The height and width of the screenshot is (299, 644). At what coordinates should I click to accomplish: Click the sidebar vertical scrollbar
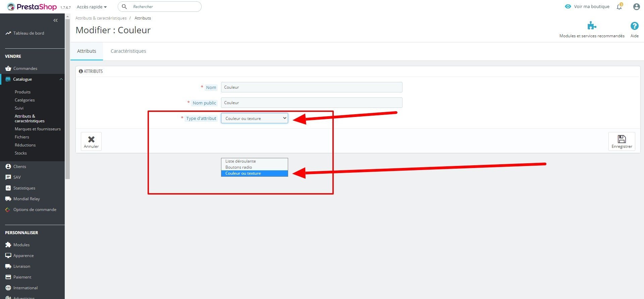[x=67, y=99]
